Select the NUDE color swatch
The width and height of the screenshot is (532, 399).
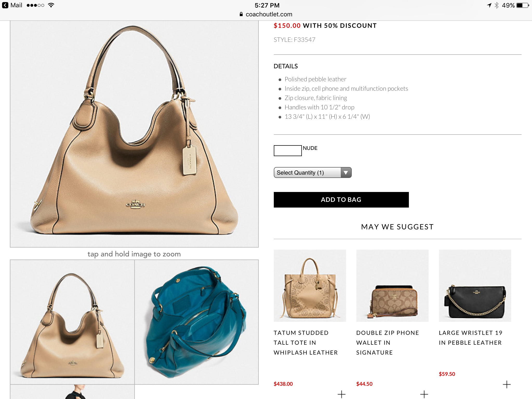(288, 151)
